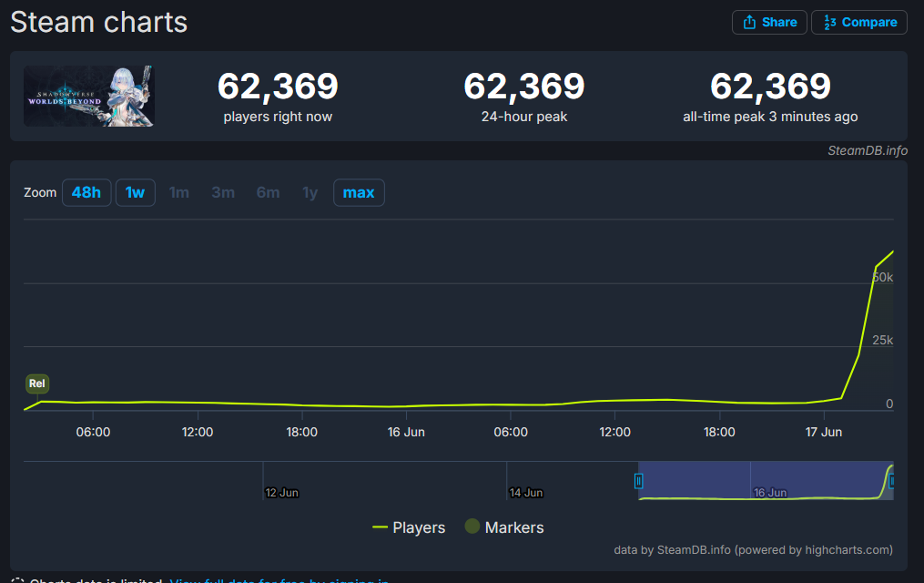Viewport: 924px width, 583px height.
Task: Click the Shadowverse Worlds Beyond game thumbnail
Action: click(x=89, y=96)
